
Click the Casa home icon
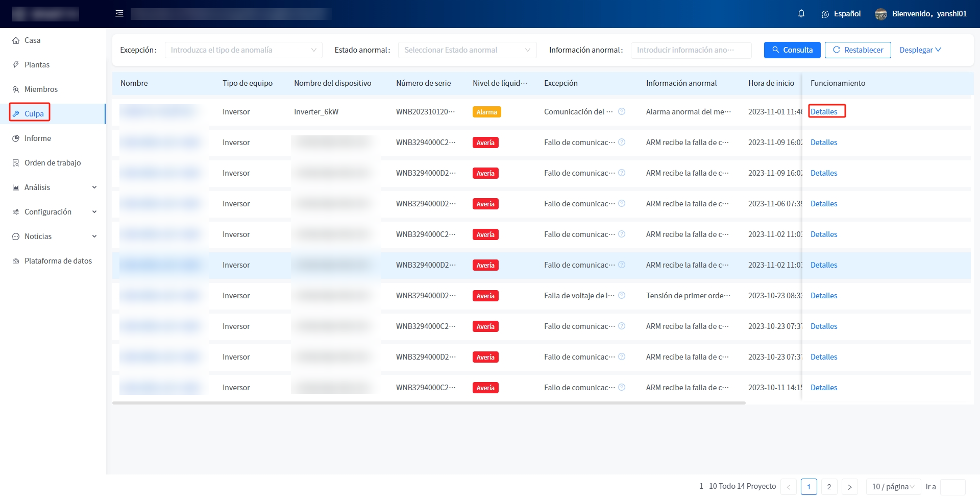[x=16, y=40]
